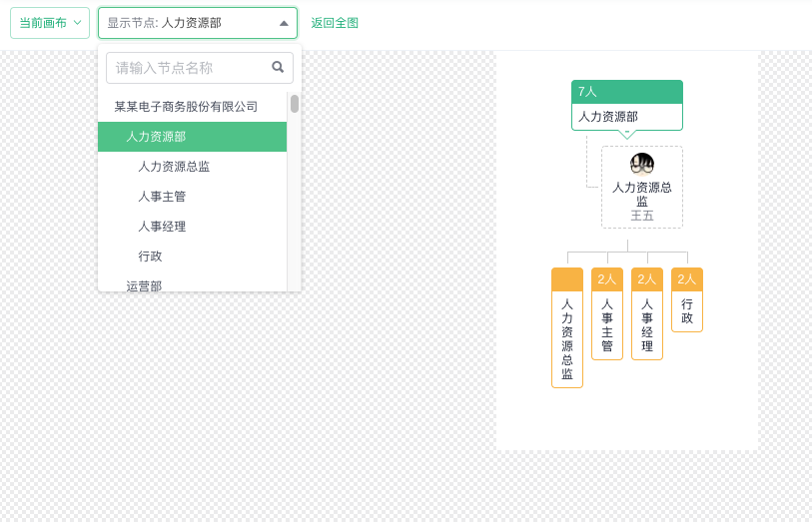
Task: Choose 人事主管 in the dropdown list
Action: click(192, 197)
